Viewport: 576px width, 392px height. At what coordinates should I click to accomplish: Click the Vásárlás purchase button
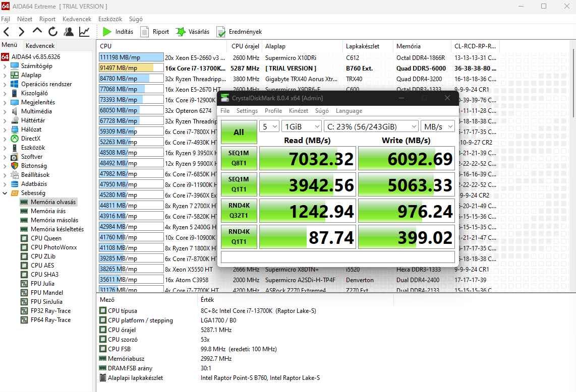click(193, 32)
